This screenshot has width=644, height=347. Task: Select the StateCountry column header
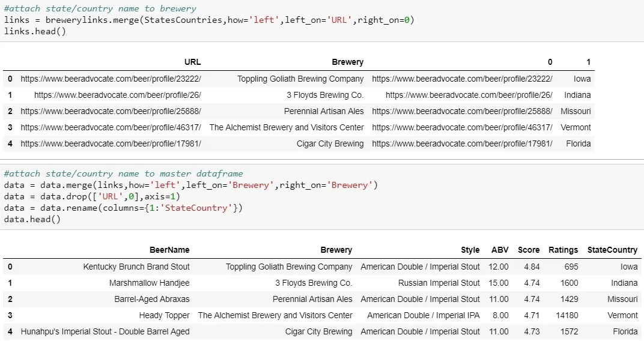pyautogui.click(x=612, y=250)
